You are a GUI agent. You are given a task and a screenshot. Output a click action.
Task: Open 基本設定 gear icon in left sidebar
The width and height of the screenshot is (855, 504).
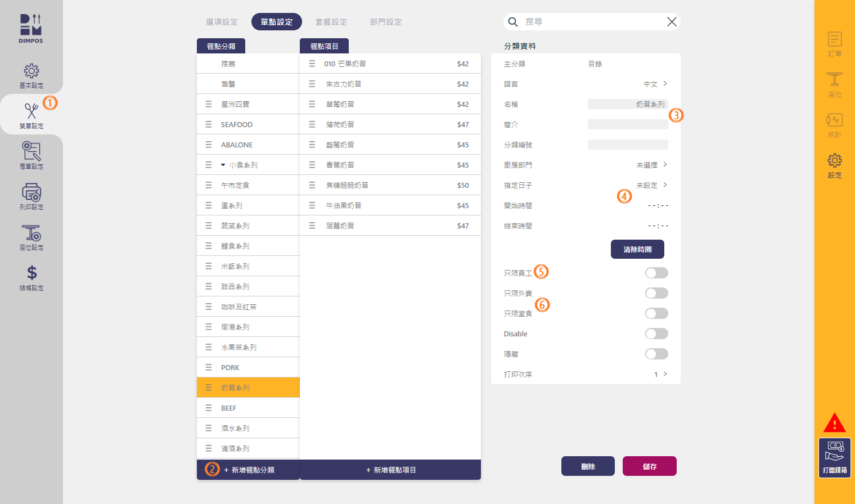coord(31,71)
